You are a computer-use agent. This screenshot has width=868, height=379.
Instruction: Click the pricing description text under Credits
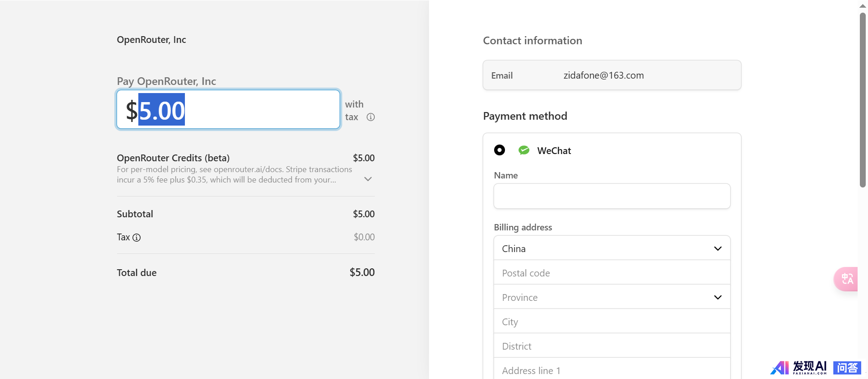[x=234, y=174]
